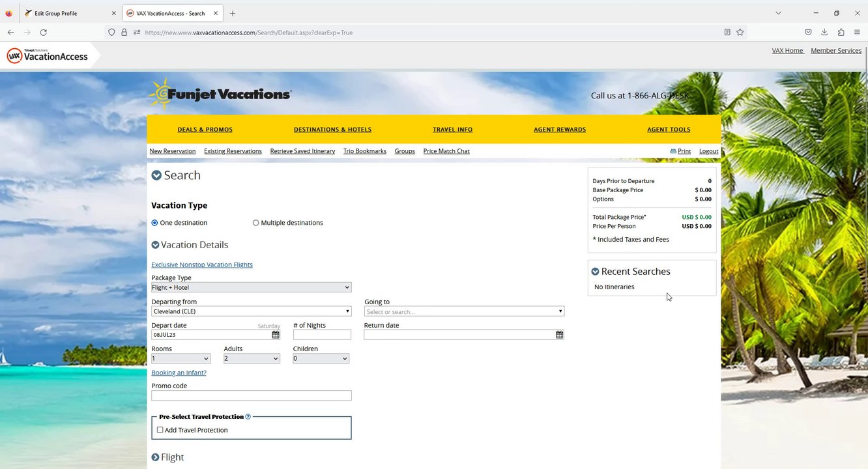Reload the current page
The image size is (868, 469).
point(44,32)
